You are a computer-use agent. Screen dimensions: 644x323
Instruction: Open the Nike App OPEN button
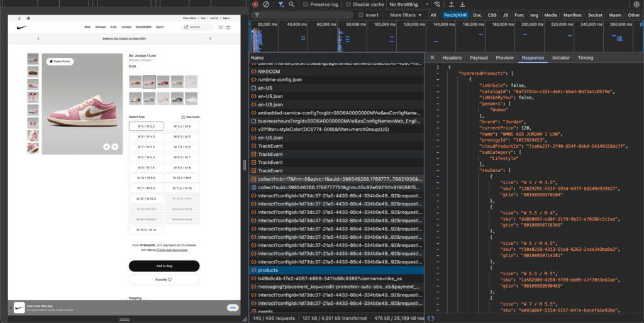point(233,308)
